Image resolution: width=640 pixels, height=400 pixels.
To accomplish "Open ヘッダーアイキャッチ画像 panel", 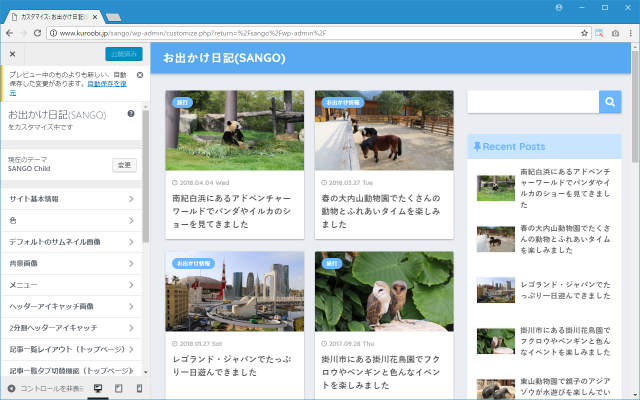I will [71, 306].
